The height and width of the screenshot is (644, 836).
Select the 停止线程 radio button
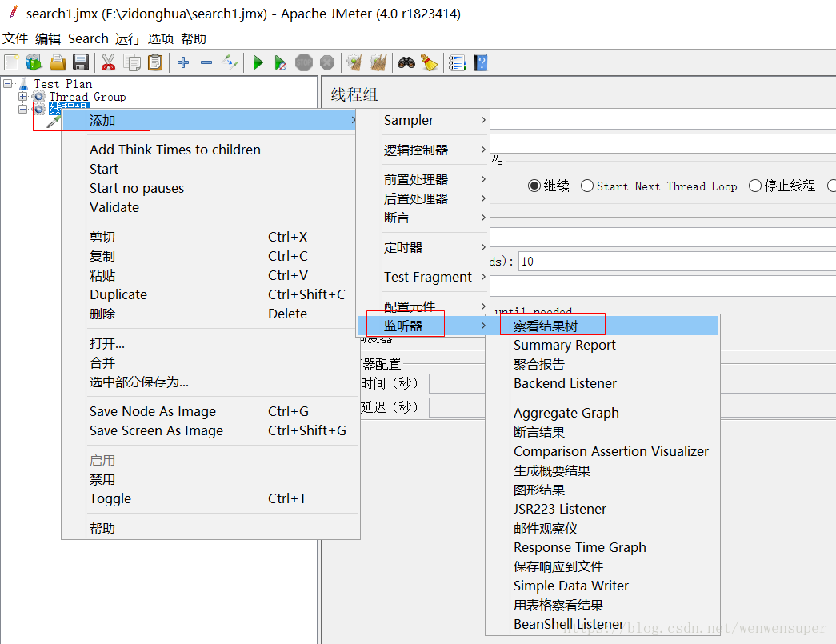[x=755, y=186]
